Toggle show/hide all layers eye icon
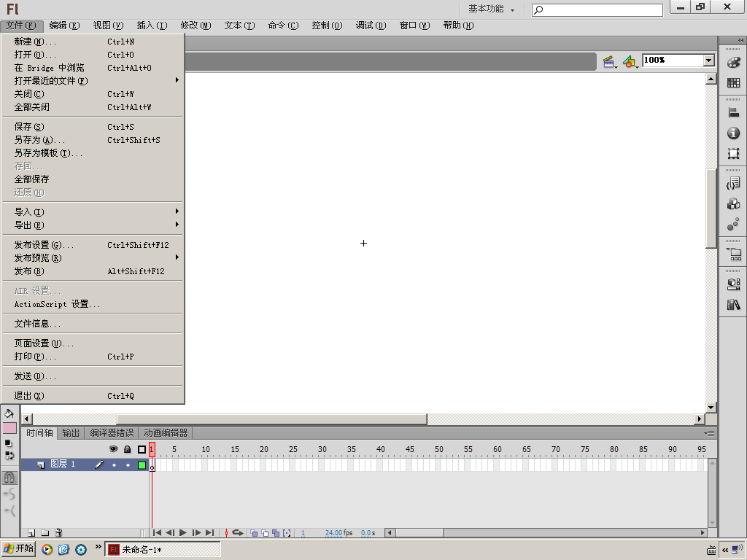 (113, 449)
